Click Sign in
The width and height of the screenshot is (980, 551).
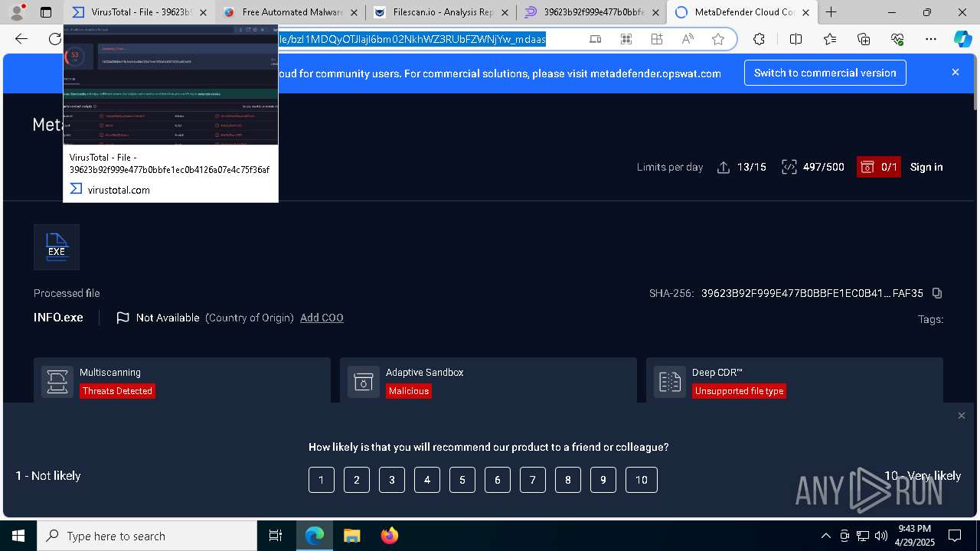[926, 167]
